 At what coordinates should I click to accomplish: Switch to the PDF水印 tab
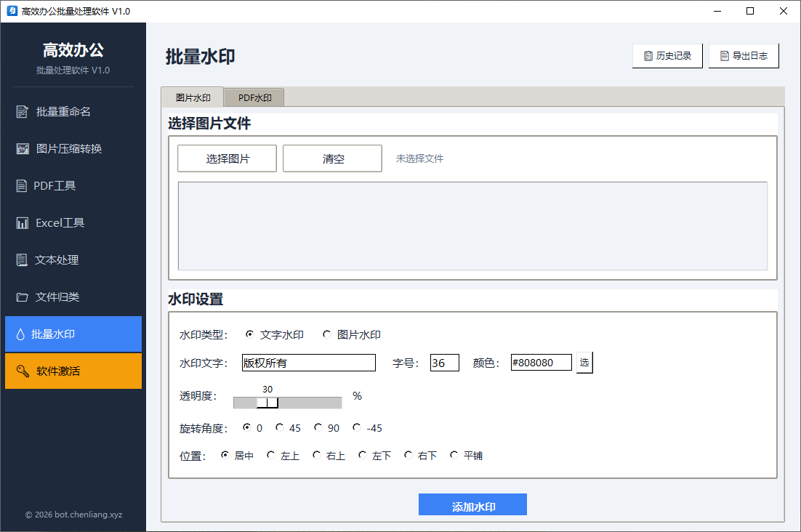coord(254,97)
